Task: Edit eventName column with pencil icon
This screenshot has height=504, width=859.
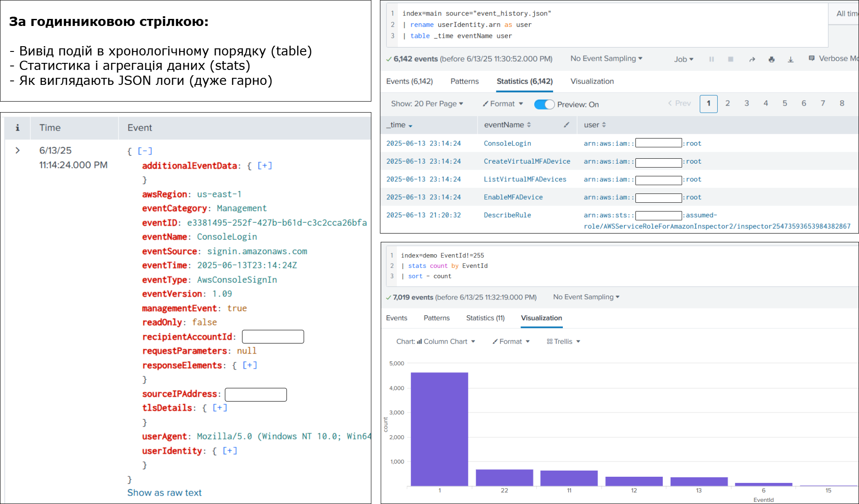Action: 566,125
